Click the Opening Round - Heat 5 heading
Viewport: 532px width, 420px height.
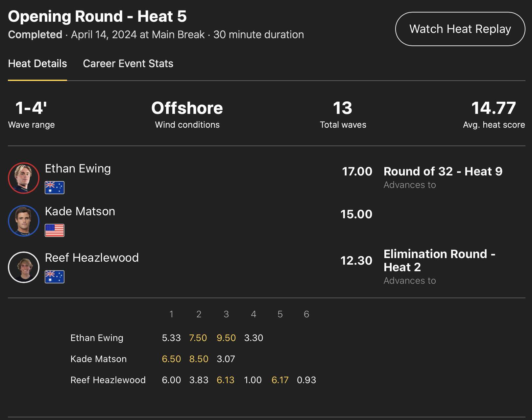97,16
